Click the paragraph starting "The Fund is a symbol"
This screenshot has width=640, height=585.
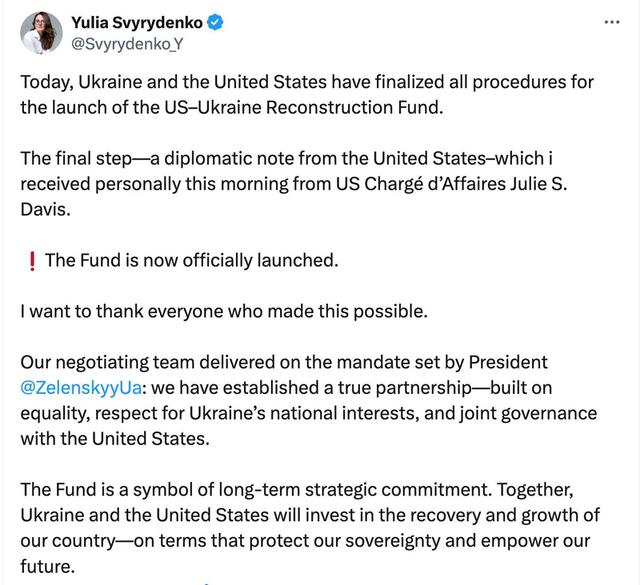click(x=300, y=515)
